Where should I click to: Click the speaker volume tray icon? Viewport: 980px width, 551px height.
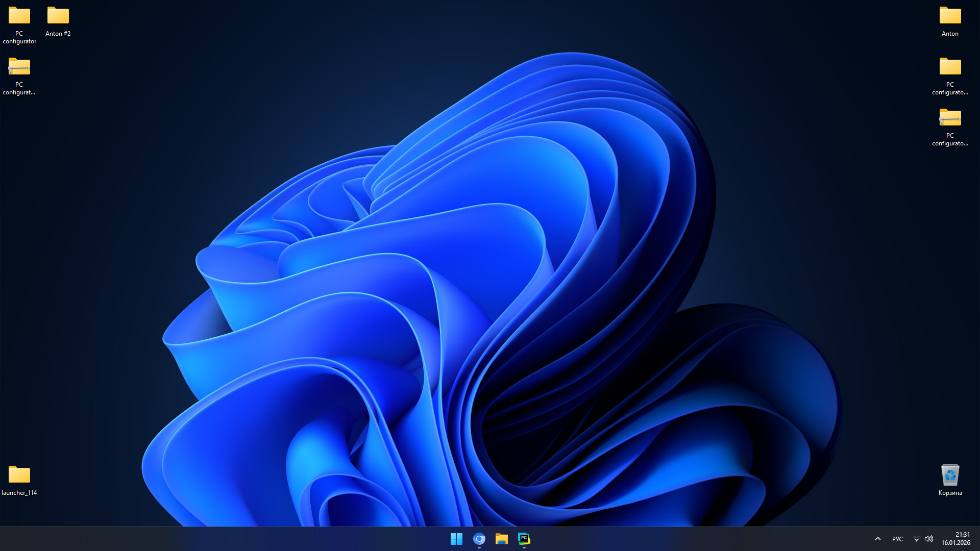[929, 539]
